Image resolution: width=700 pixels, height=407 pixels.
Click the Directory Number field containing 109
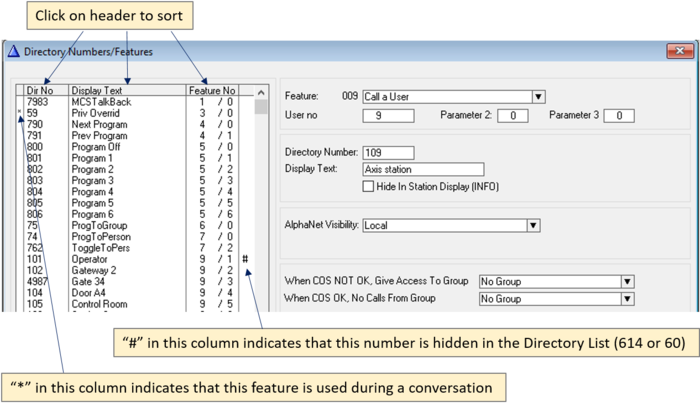(388, 153)
